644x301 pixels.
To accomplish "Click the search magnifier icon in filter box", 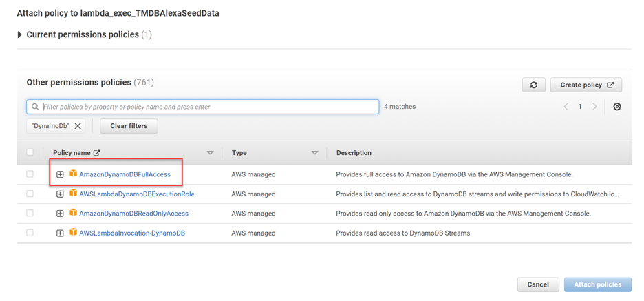I will click(x=35, y=107).
